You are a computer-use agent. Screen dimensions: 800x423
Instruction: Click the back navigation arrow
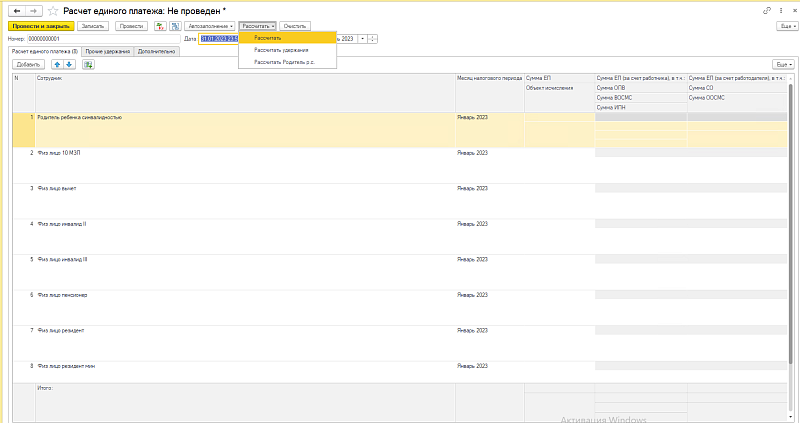(17, 9)
